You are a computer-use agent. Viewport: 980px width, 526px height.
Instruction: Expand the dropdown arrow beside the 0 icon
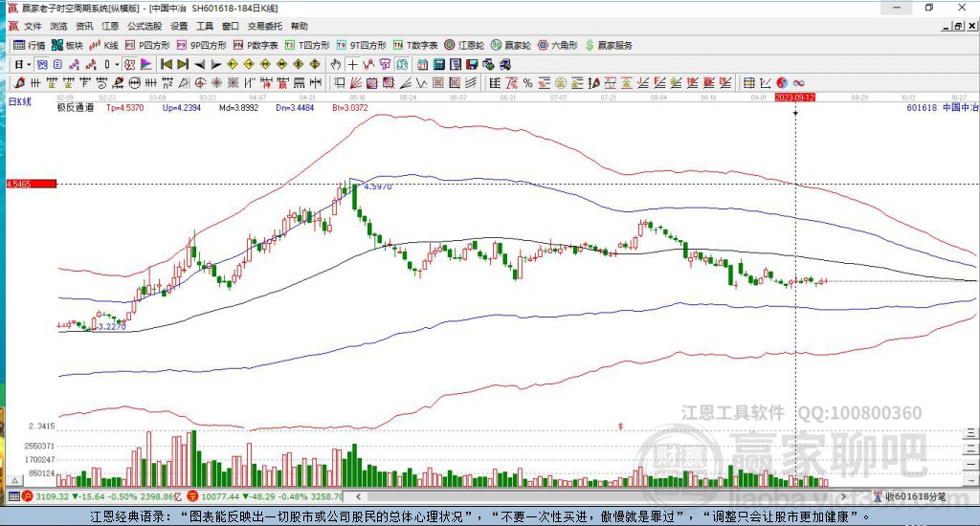pyautogui.click(x=117, y=64)
